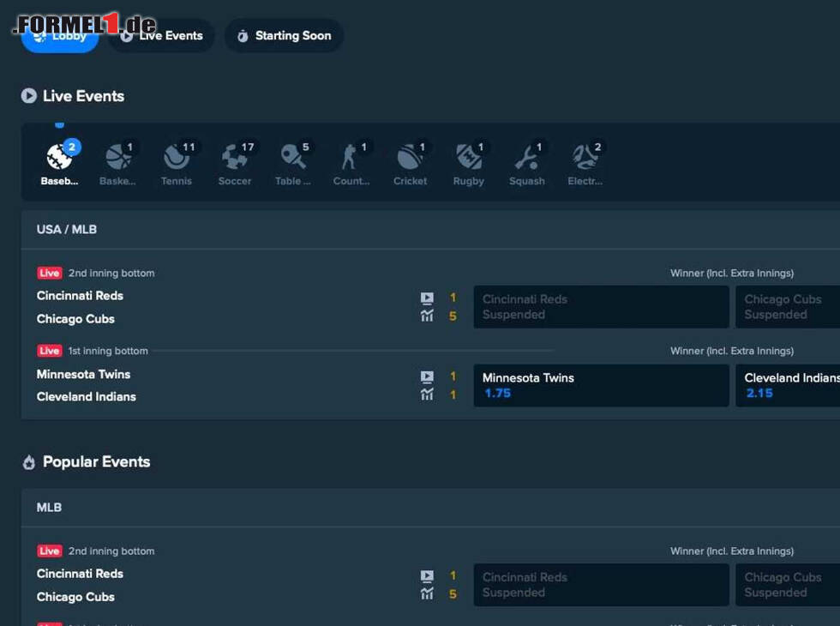Open statistics icon in Popular Events MLB

pos(427,593)
